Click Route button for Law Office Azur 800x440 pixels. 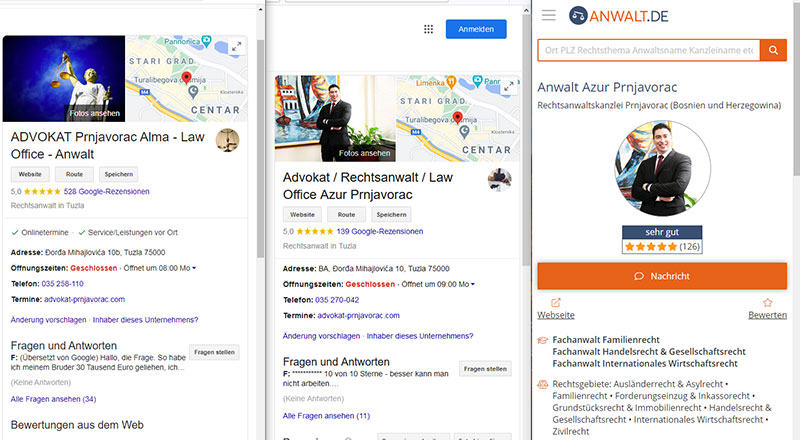346,214
